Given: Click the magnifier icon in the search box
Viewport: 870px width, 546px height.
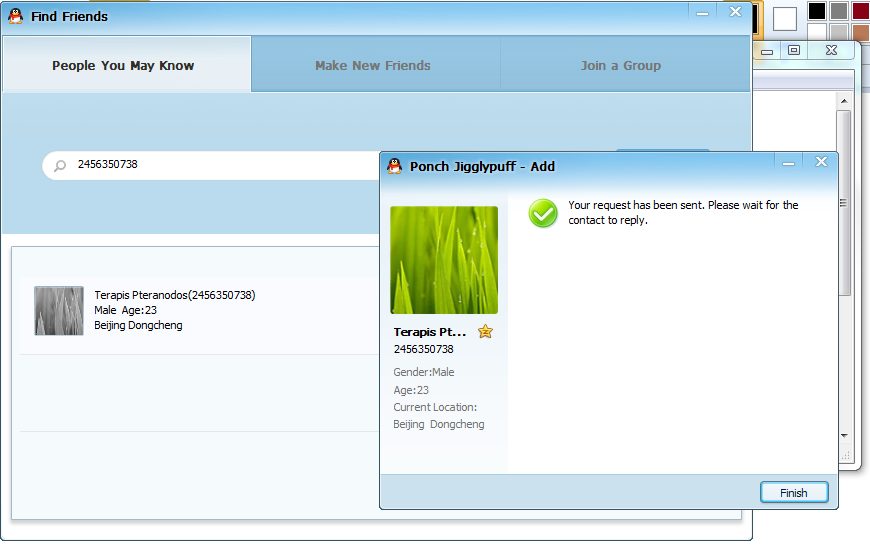Looking at the screenshot, I should 60,165.
